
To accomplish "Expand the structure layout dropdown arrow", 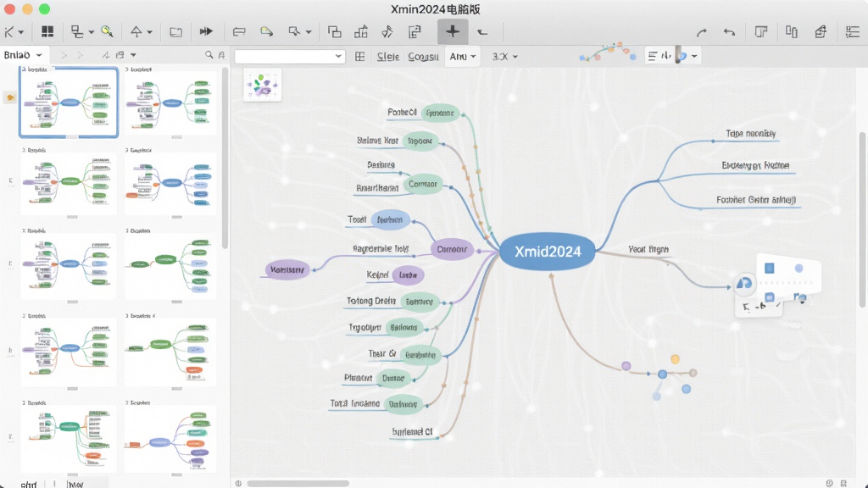I will click(x=91, y=33).
